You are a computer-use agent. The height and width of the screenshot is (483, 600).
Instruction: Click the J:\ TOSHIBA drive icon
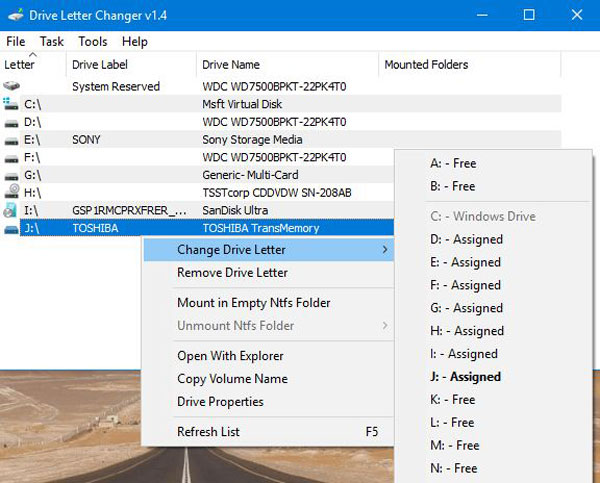point(12,228)
